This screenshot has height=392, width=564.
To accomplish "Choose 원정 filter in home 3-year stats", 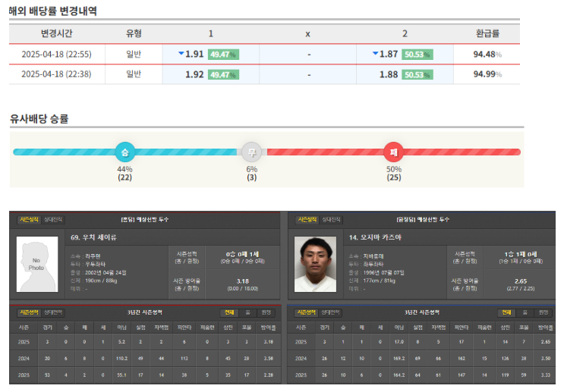I will (266, 312).
